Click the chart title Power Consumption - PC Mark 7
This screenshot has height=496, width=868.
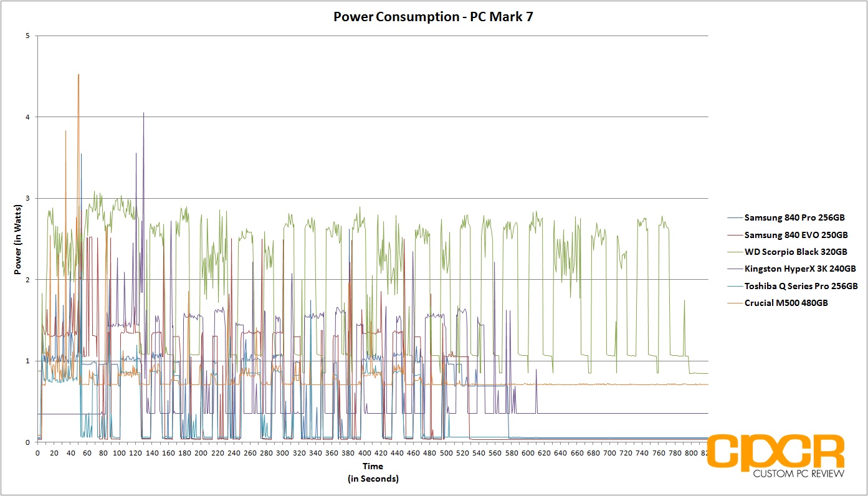433,17
